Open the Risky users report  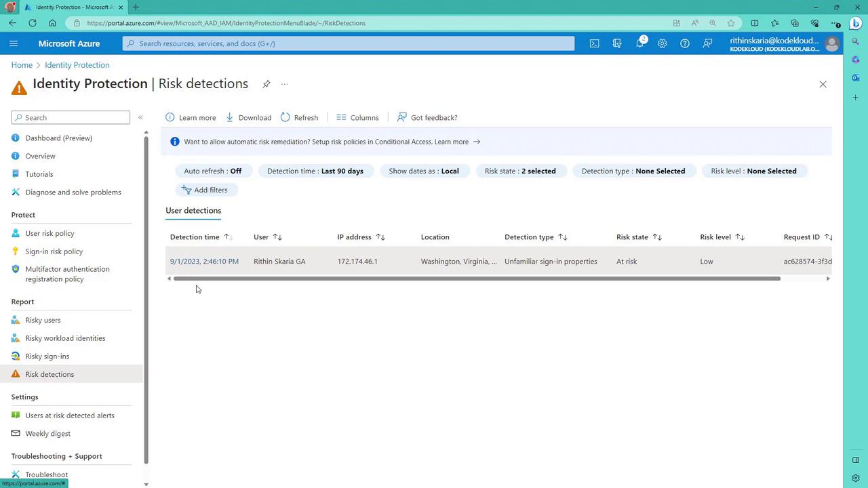pyautogui.click(x=43, y=320)
